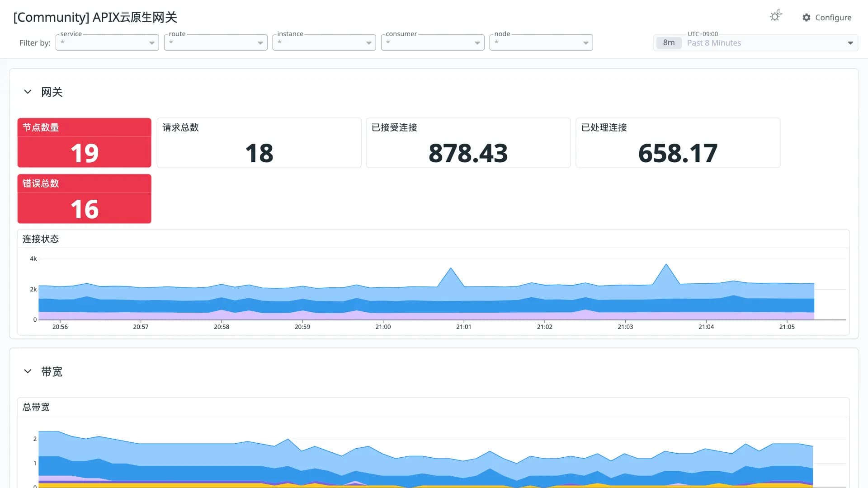This screenshot has width=868, height=488.
Task: Select the 节点数量 red widget showing 19
Action: pos(84,143)
